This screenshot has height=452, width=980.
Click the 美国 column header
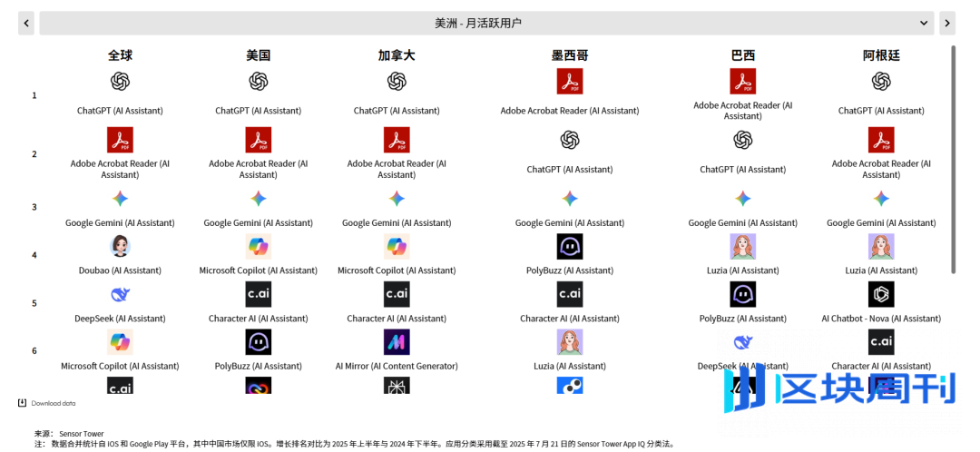click(x=258, y=55)
